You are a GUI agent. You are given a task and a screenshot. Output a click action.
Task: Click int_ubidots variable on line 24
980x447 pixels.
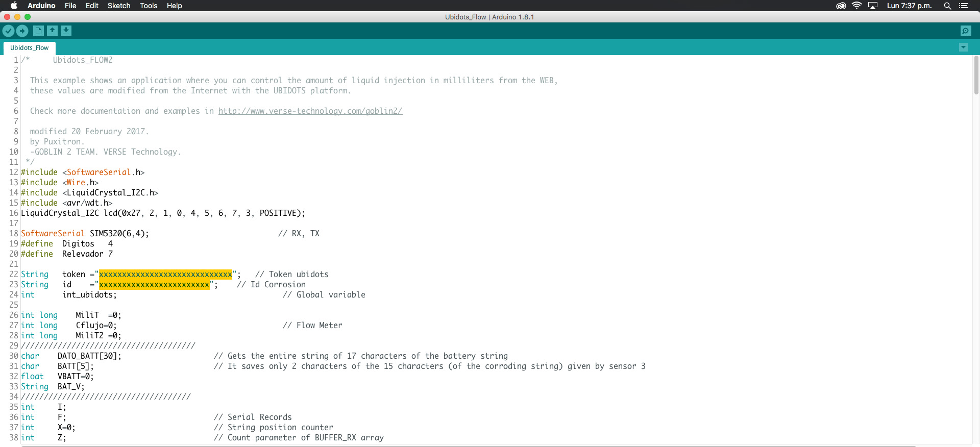[89, 295]
